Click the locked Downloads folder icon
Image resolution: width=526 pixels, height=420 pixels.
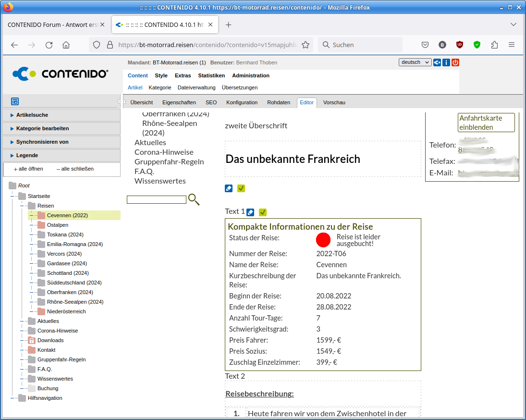[x=32, y=340]
